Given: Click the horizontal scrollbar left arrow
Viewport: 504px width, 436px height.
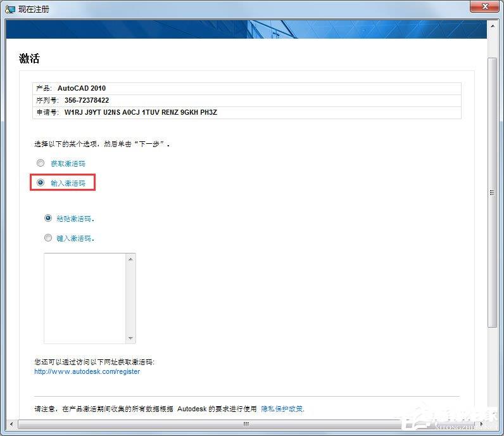Looking at the screenshot, I should [x=11, y=424].
